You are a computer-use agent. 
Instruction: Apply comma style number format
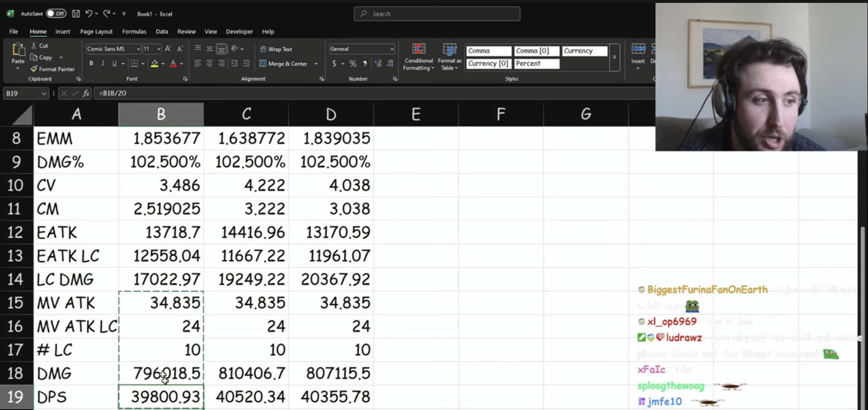(365, 63)
